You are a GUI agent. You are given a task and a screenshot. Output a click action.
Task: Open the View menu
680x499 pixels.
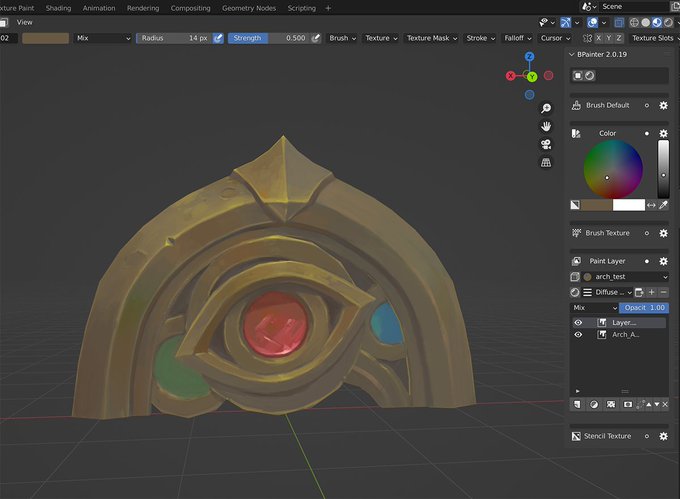25,23
